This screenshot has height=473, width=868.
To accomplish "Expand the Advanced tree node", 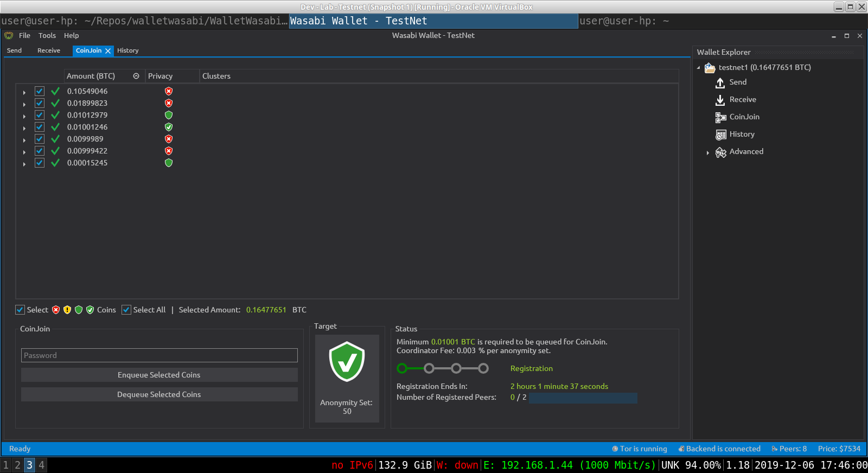I will (x=708, y=153).
